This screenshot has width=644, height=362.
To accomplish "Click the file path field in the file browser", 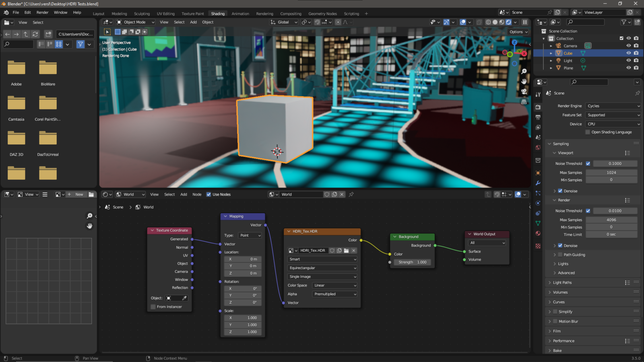I will 76,34.
